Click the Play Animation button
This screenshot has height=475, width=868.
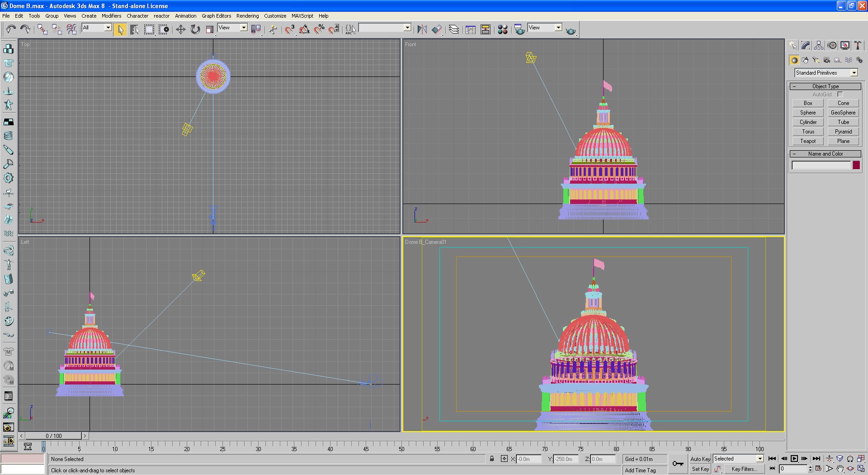click(x=794, y=459)
